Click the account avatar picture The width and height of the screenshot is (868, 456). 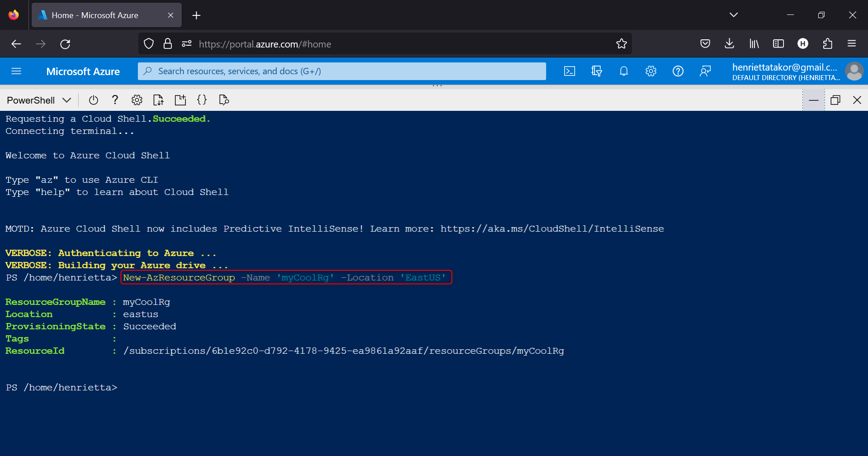[854, 71]
